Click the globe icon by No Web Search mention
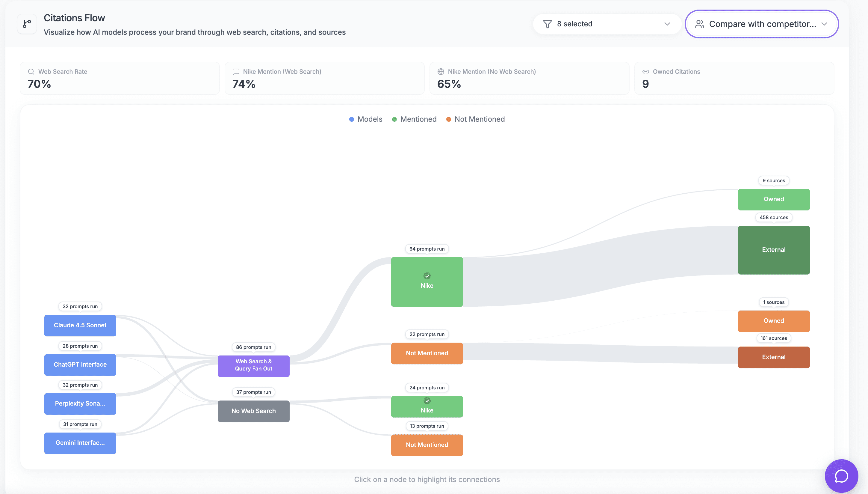Screen dimensions: 868x494 pyautogui.click(x=441, y=72)
